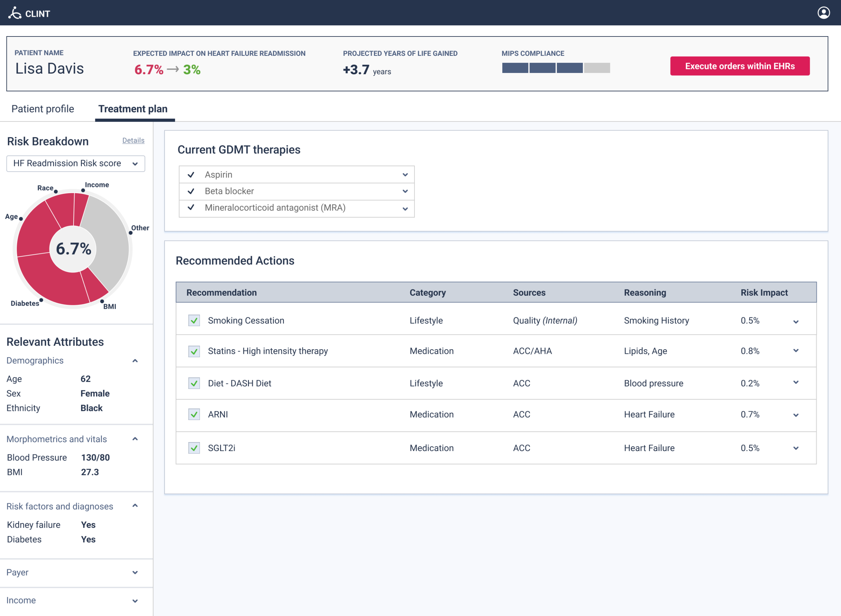
Task: Expand the Beta blocker therapy details
Action: tap(405, 191)
